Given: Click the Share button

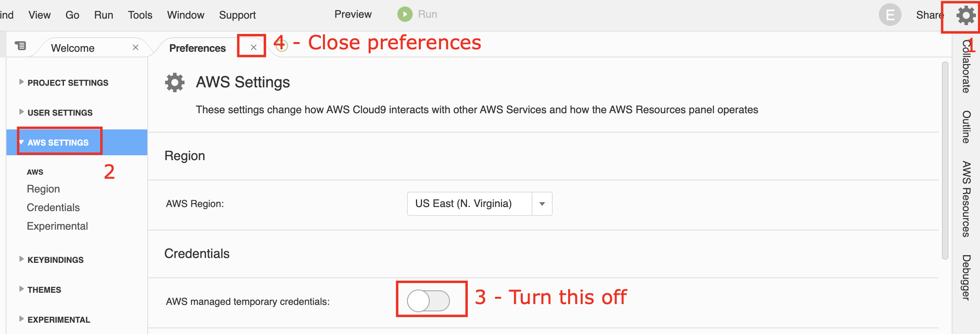Looking at the screenshot, I should [930, 15].
